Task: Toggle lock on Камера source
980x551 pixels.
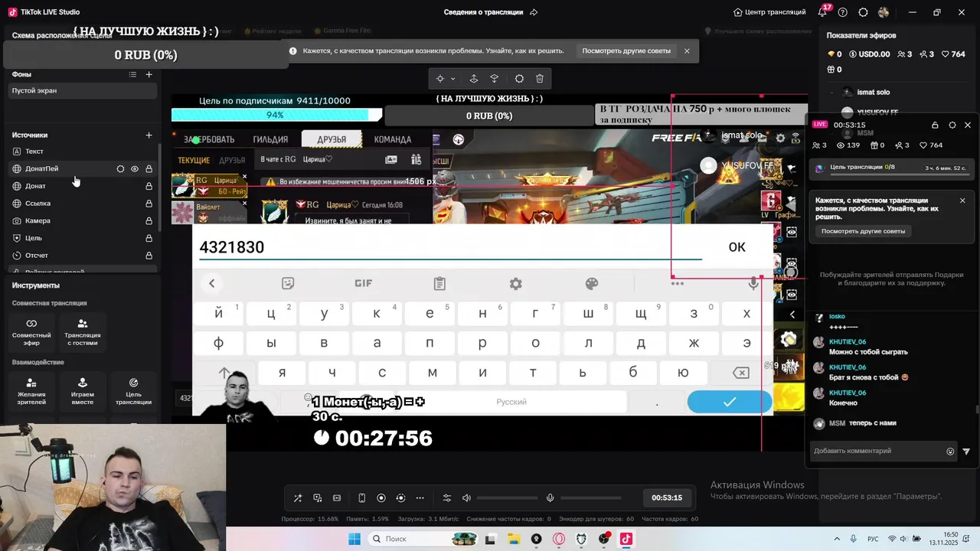Action: tap(149, 221)
